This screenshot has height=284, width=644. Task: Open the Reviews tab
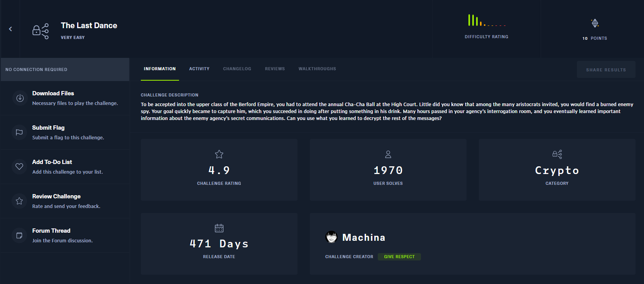point(275,69)
